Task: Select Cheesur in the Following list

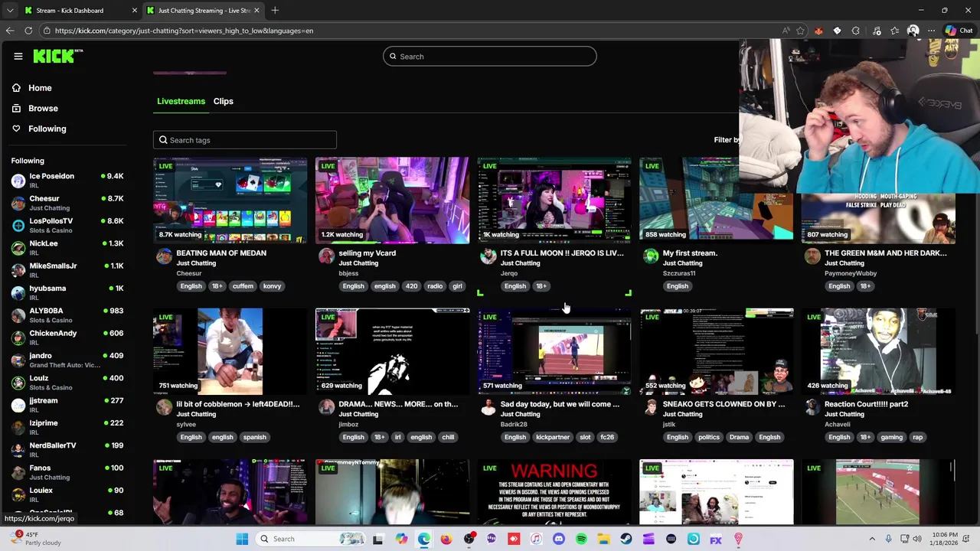Action: tap(67, 203)
